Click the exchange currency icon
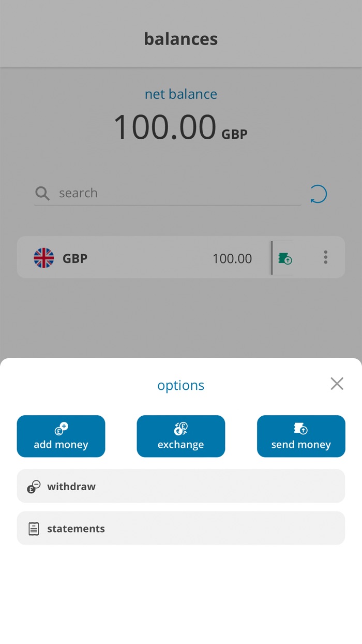The height and width of the screenshot is (644, 362). [x=181, y=429]
